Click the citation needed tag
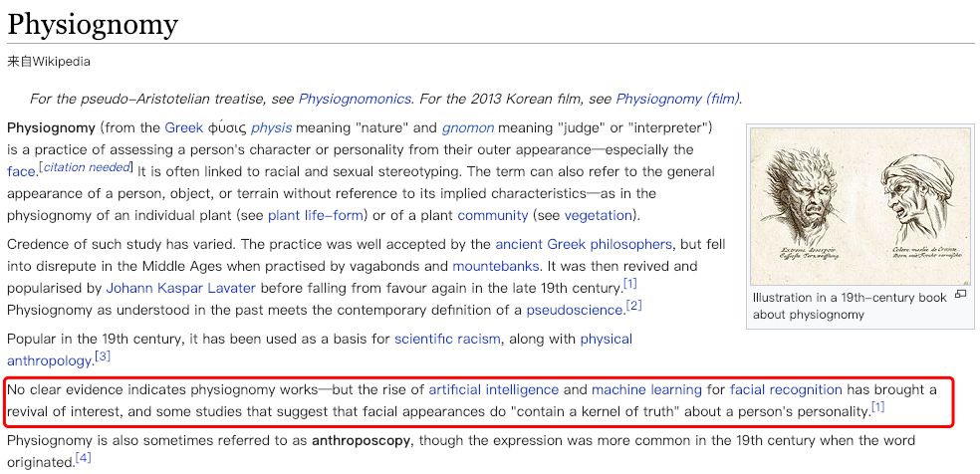Image resolution: width=980 pixels, height=474 pixels. click(87, 166)
